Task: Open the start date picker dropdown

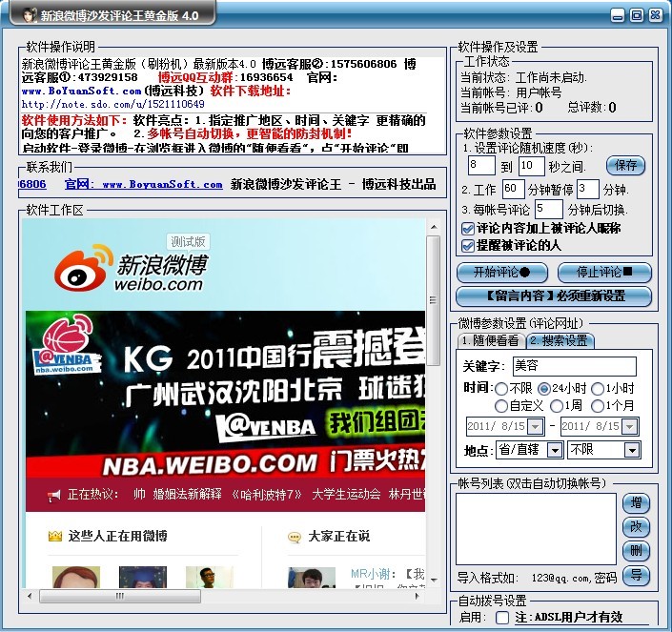Action: [x=536, y=427]
